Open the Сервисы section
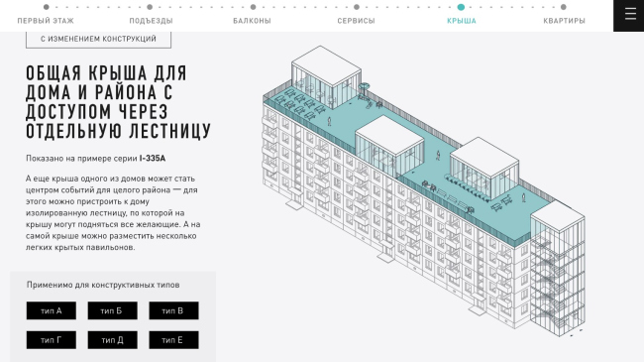The width and height of the screenshot is (644, 362). [x=356, y=21]
